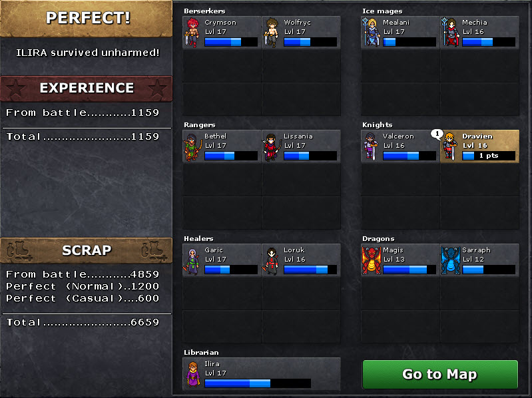Click the Scrap header banner
The height and width of the screenshot is (398, 532).
pos(86,250)
